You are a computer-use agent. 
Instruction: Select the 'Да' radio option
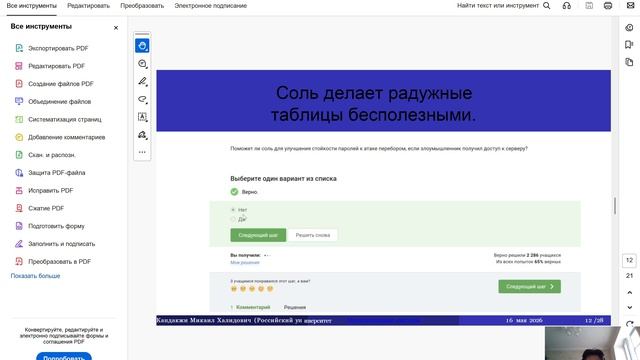[233, 220]
